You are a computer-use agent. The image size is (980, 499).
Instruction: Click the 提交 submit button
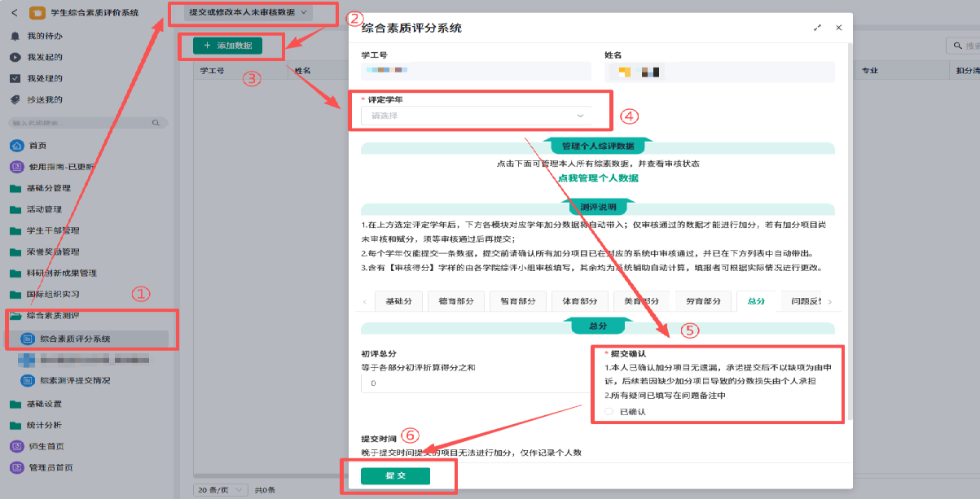(x=395, y=475)
